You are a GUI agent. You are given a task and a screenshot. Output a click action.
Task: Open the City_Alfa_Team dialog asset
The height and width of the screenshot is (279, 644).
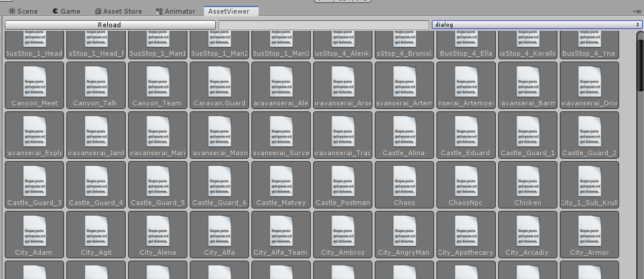point(281,235)
